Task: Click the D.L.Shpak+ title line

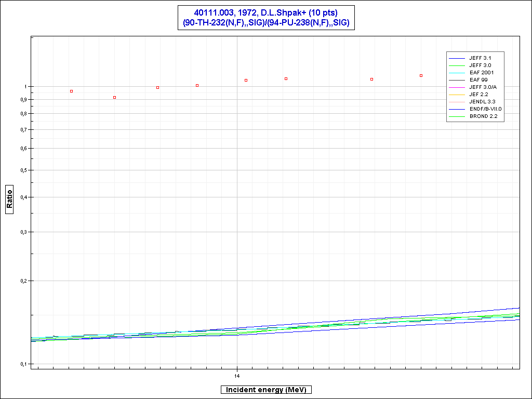Action: point(265,13)
